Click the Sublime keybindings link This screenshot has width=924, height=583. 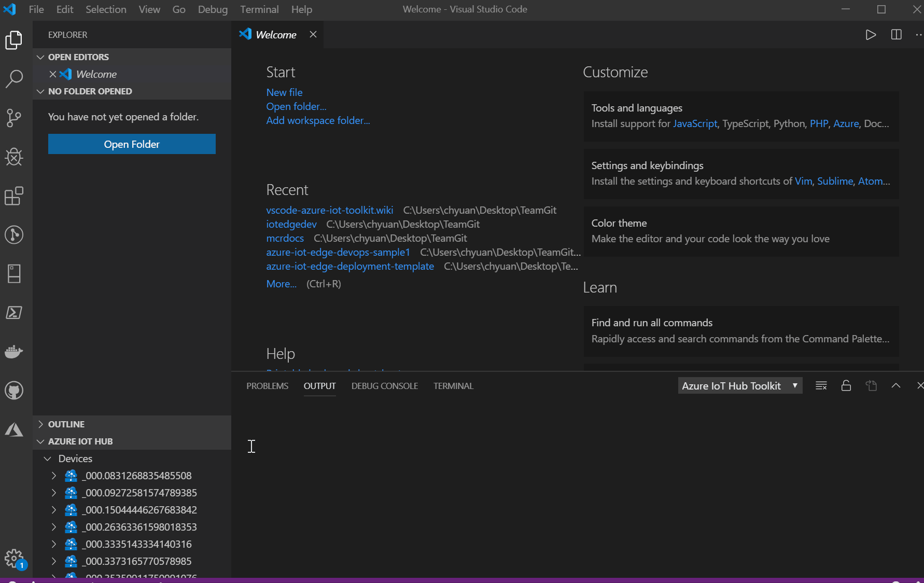click(835, 181)
